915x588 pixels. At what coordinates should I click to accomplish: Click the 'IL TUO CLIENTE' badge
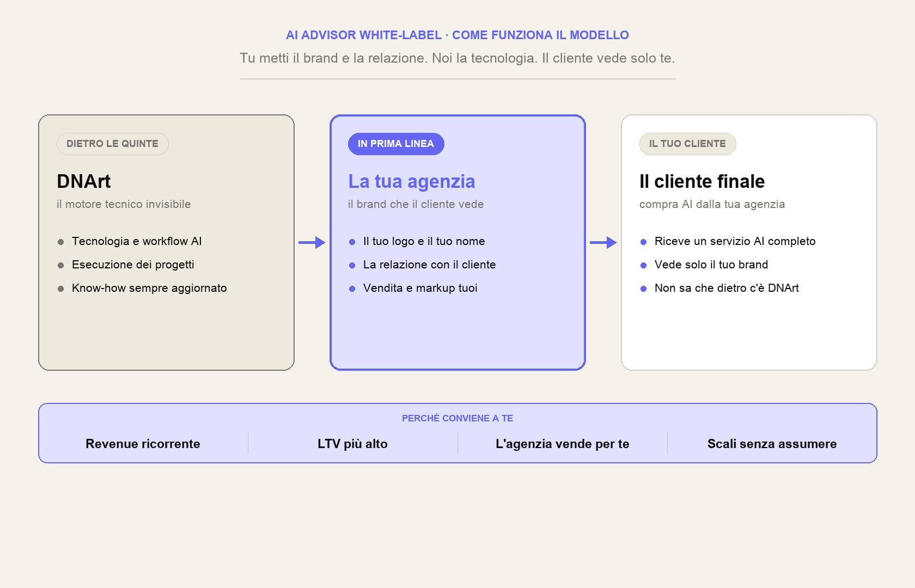pos(687,144)
